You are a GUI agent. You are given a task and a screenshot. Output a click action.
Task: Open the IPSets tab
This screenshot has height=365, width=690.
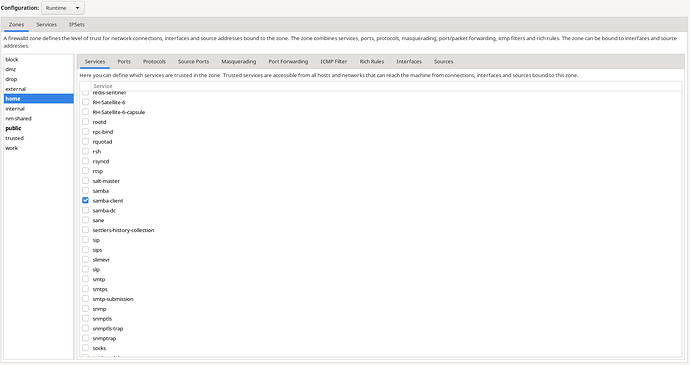(77, 25)
